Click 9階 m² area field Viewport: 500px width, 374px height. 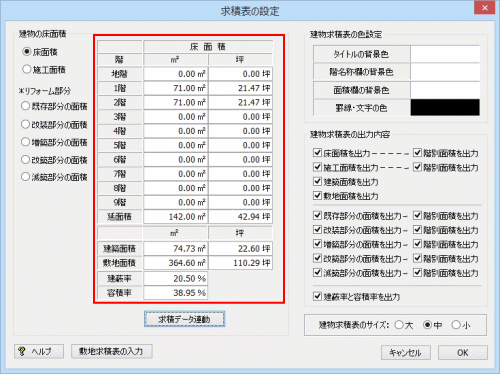(x=176, y=203)
